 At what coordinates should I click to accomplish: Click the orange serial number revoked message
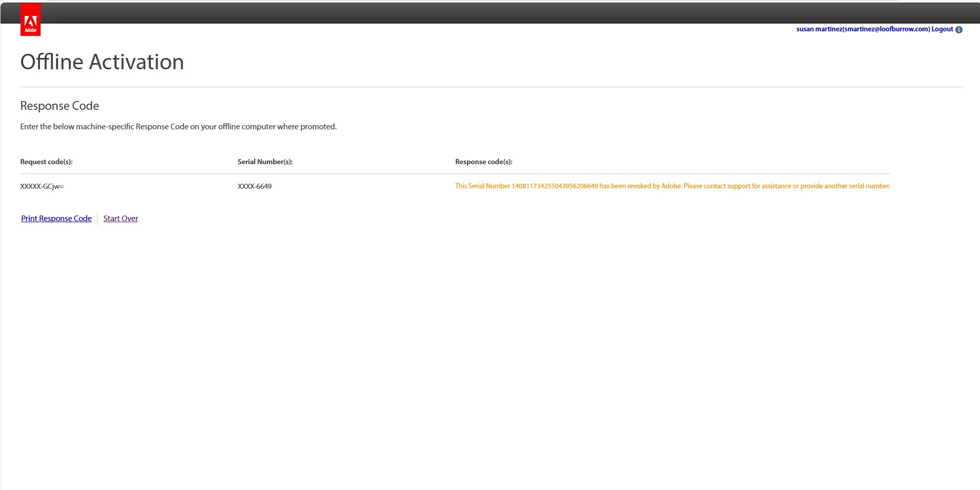point(672,186)
